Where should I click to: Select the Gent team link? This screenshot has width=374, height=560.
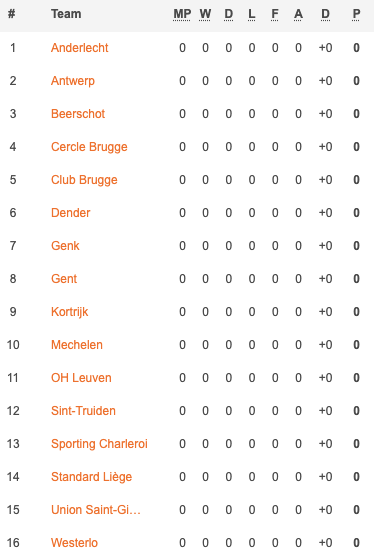tap(64, 279)
